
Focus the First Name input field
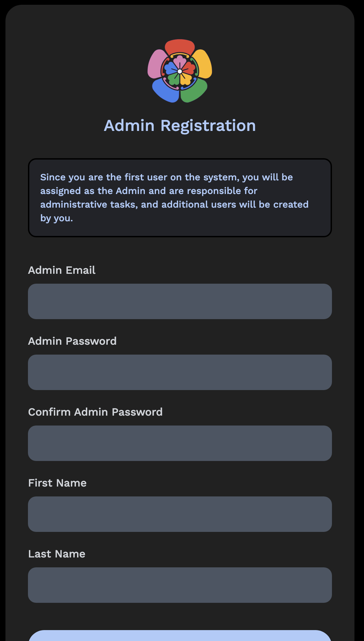180,514
